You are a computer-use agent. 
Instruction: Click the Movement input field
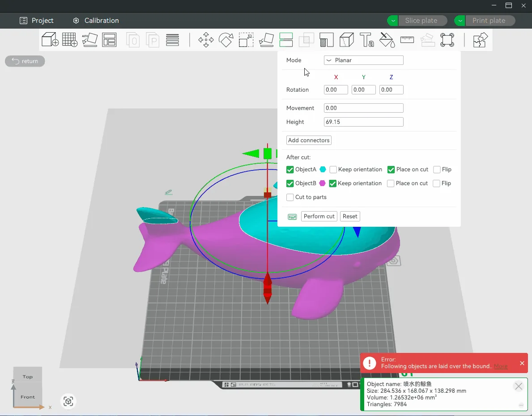[363, 108]
